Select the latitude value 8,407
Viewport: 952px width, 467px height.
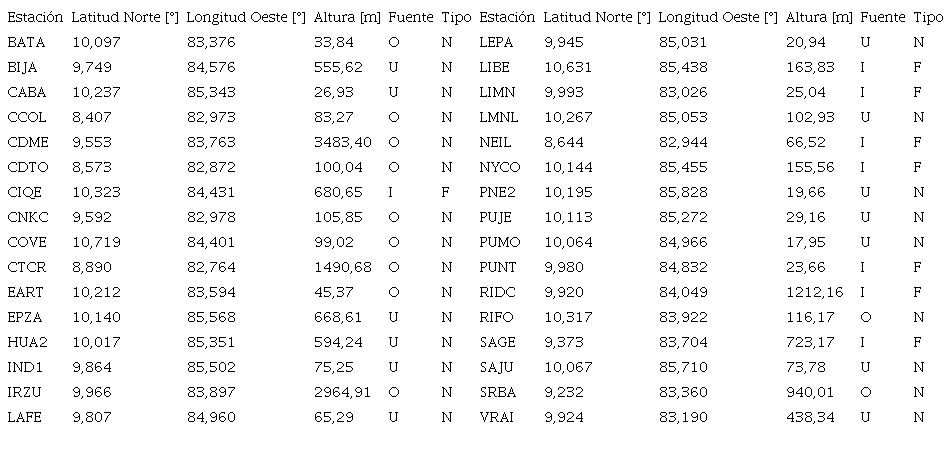89,117
